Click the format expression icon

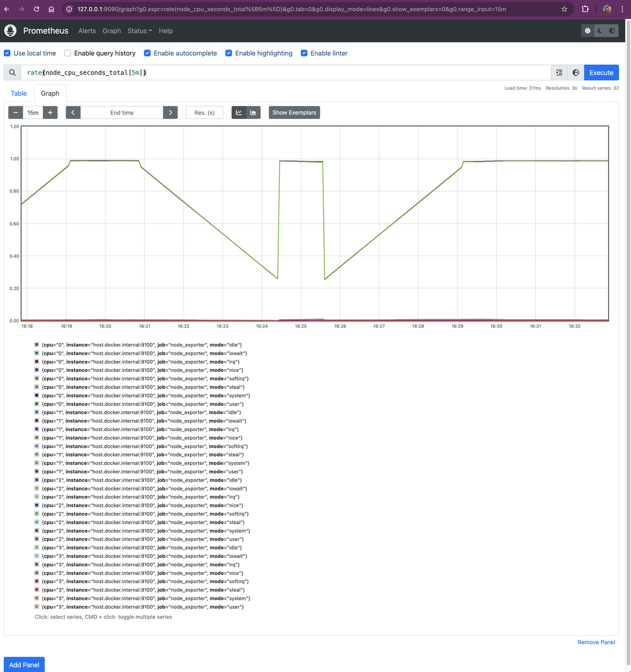click(x=559, y=73)
